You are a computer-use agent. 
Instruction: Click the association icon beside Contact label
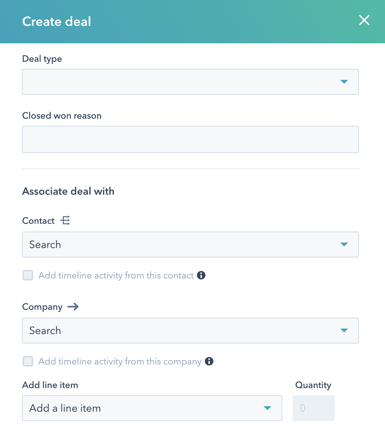pos(65,220)
